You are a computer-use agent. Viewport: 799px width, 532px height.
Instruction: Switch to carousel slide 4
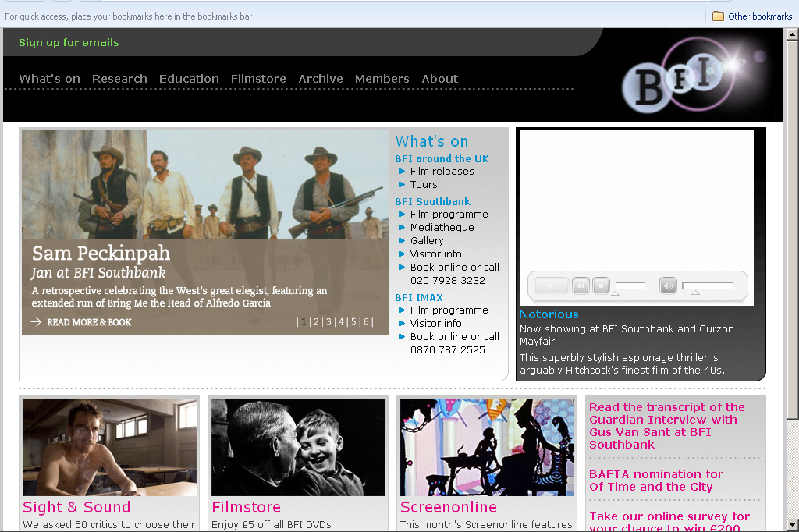pos(341,322)
